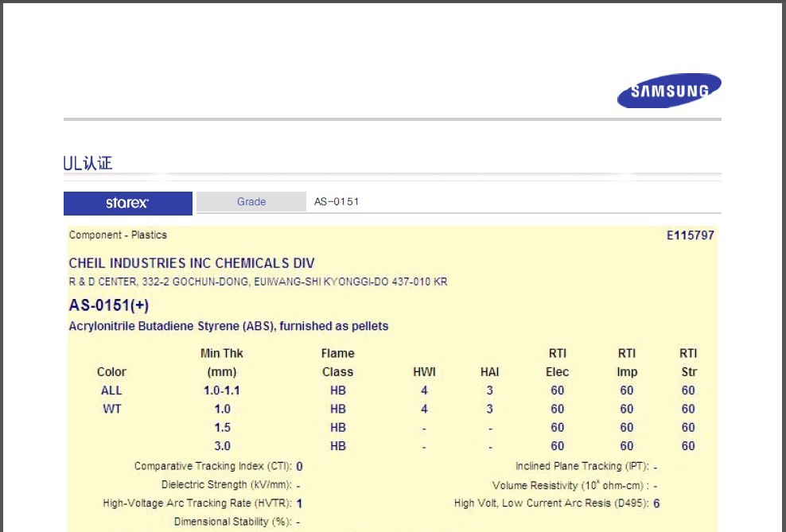
Task: Click the UL认证 section heading
Action: click(88, 164)
